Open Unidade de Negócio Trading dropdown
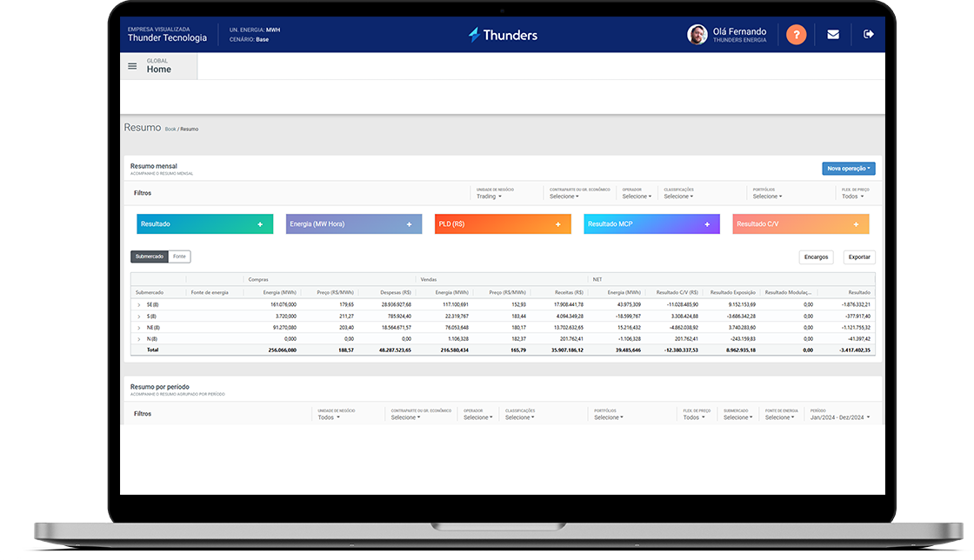 489,197
